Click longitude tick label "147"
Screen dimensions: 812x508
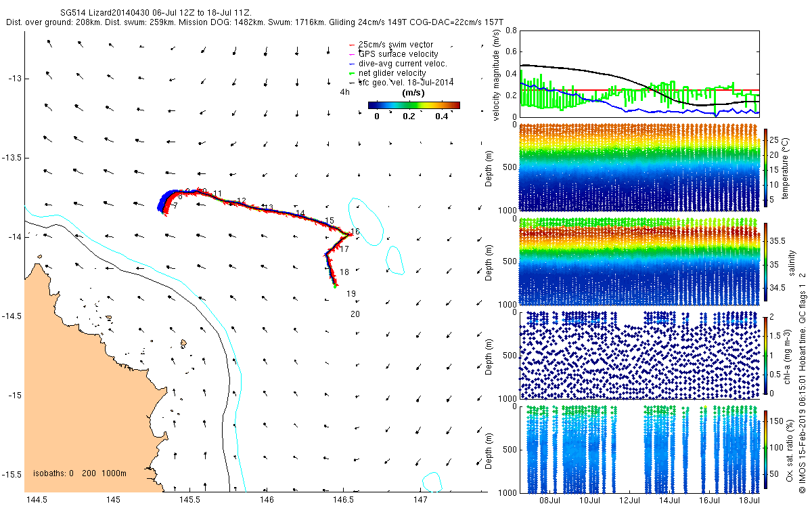click(x=420, y=500)
